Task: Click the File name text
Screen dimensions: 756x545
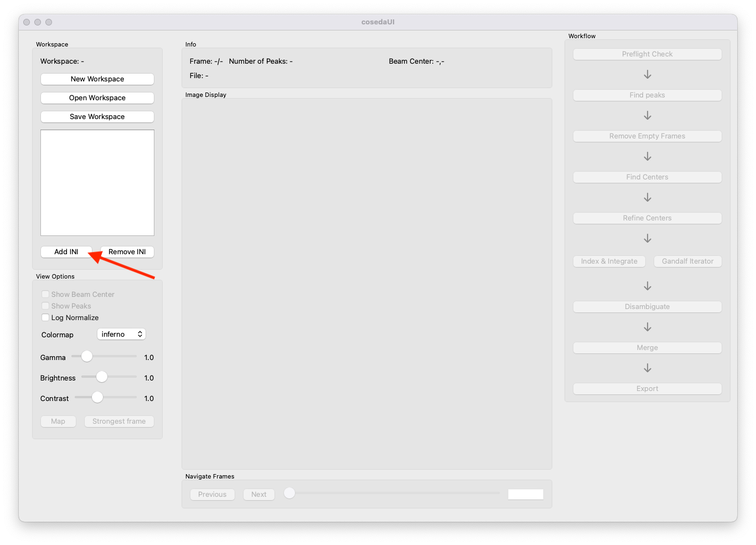Action: point(199,76)
